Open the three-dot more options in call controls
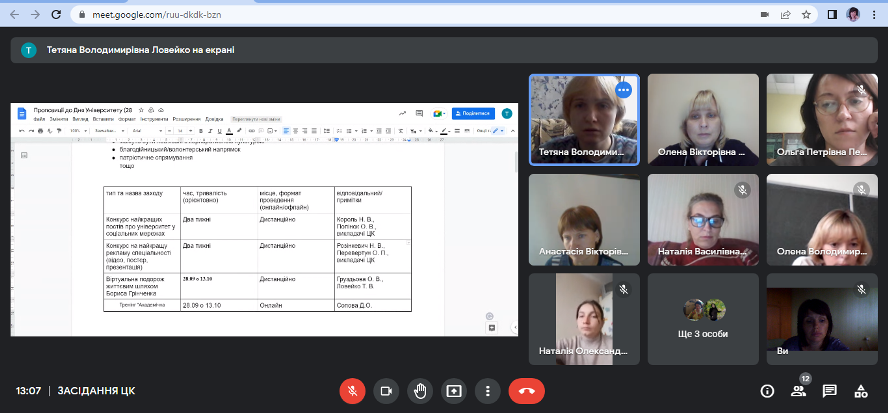888x413 pixels. [x=488, y=391]
